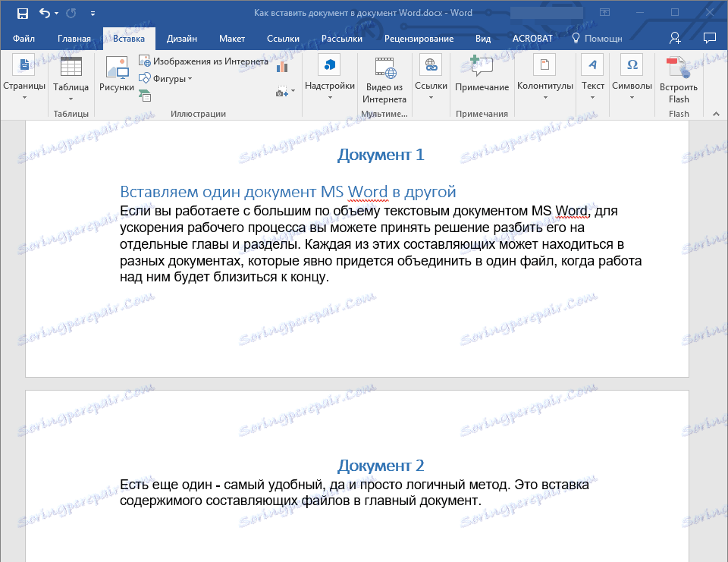Click Изображения из Интернета
The width and height of the screenshot is (728, 562).
pyautogui.click(x=203, y=61)
